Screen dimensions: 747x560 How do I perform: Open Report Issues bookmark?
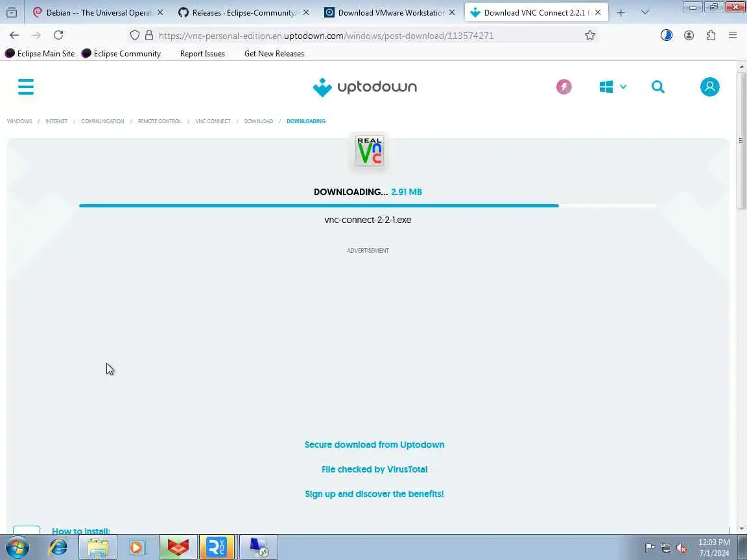(202, 54)
